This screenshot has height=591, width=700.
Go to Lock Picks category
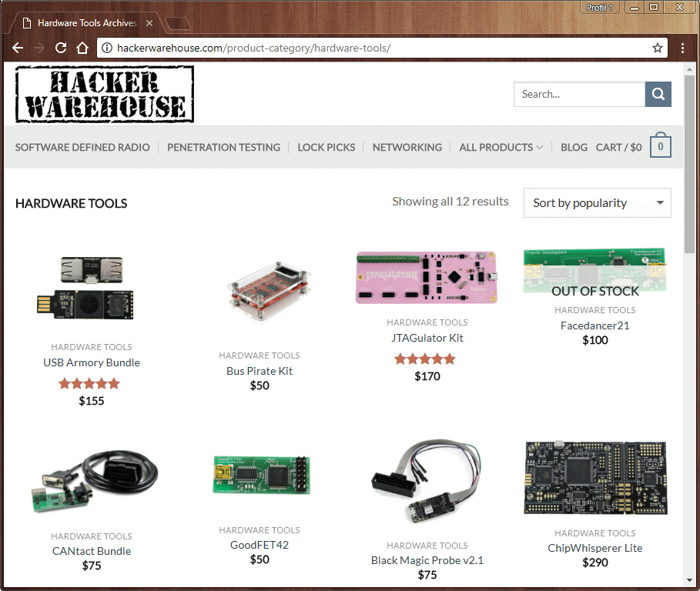click(327, 147)
